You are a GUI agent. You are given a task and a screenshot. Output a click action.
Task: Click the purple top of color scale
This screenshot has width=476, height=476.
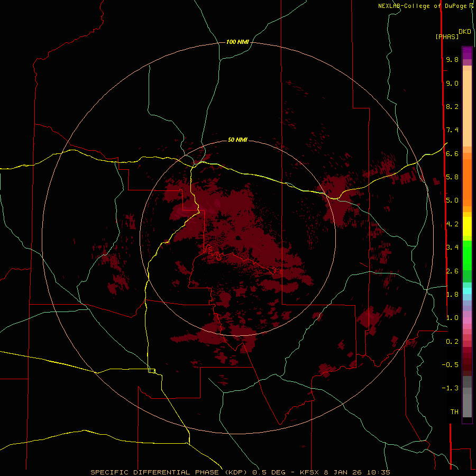click(467, 53)
